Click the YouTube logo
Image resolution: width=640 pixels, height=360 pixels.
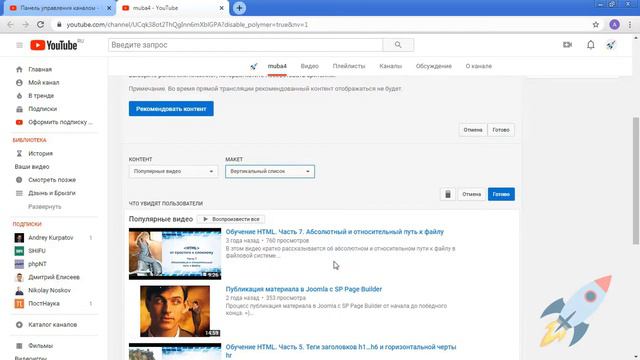coord(53,45)
